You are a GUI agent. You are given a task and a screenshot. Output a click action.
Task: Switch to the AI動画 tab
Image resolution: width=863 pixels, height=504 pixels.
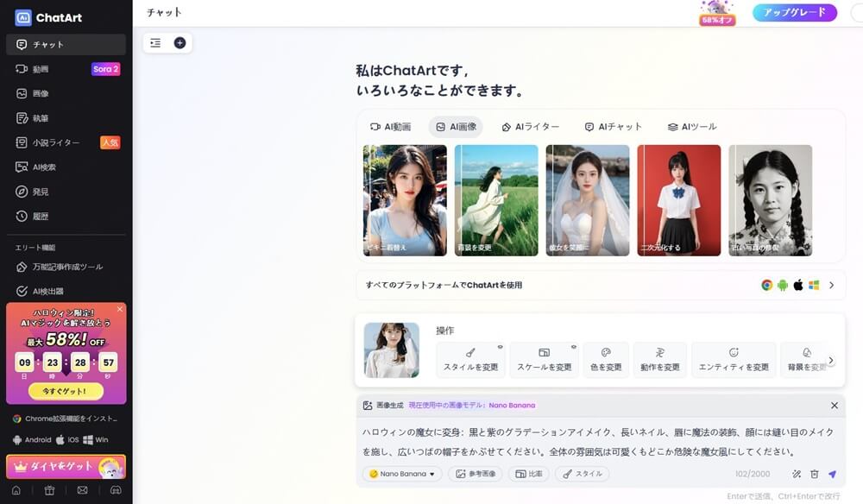tap(391, 127)
